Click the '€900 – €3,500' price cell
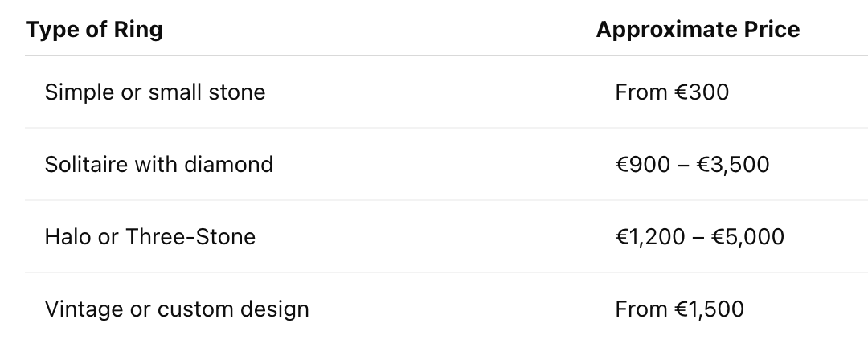Viewport: 868px width, 352px height. 692,165
